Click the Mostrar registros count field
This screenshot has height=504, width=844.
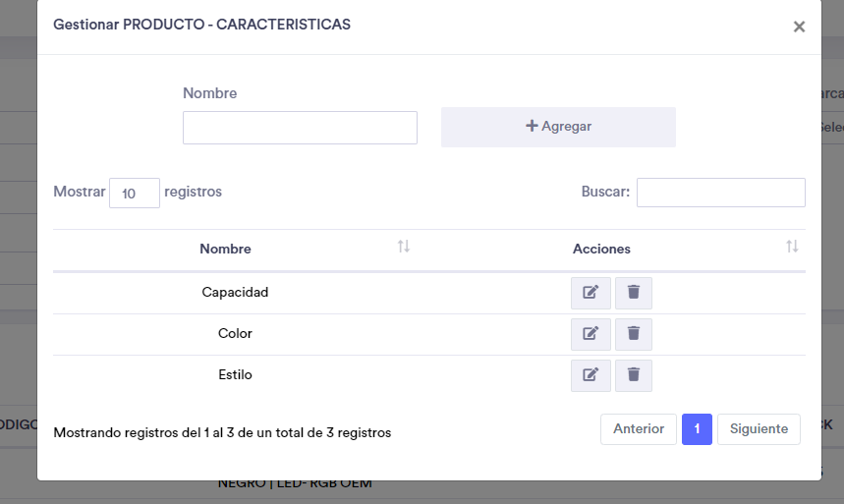tap(134, 193)
